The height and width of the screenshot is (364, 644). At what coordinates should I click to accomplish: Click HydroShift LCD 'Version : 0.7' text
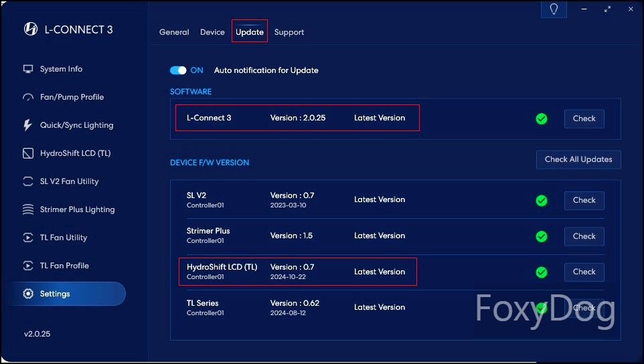(x=292, y=267)
